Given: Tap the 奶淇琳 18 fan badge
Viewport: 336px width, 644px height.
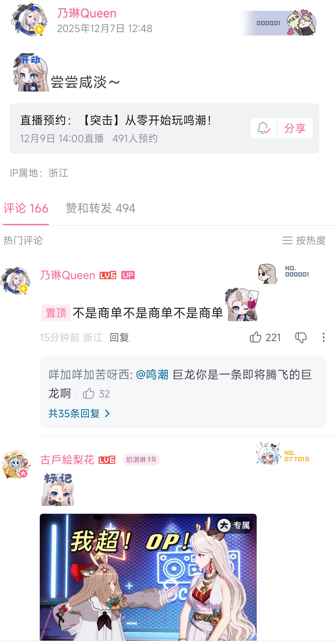Looking at the screenshot, I should tap(141, 460).
